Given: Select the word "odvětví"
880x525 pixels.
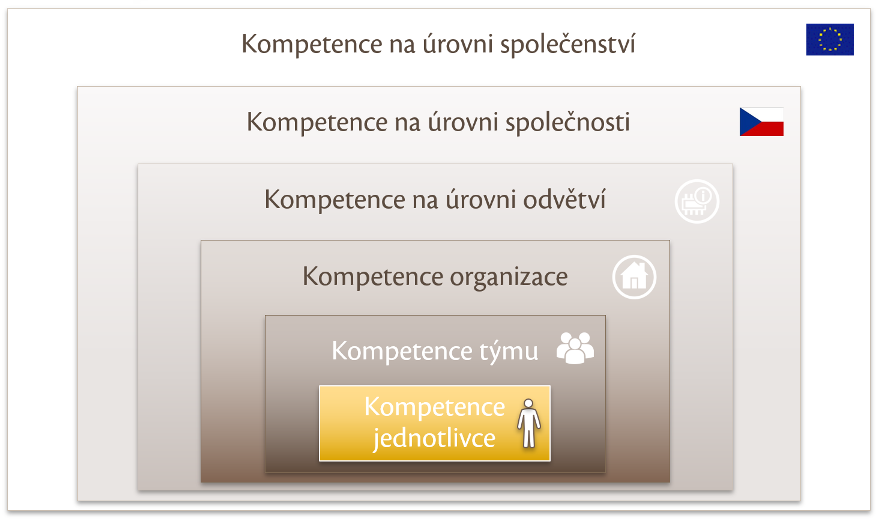Looking at the screenshot, I should click(565, 200).
